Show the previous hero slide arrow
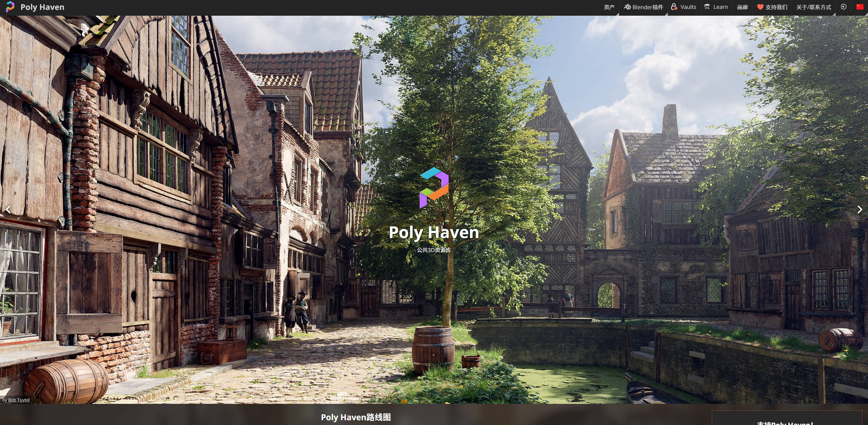Image resolution: width=868 pixels, height=425 pixels. tap(8, 209)
